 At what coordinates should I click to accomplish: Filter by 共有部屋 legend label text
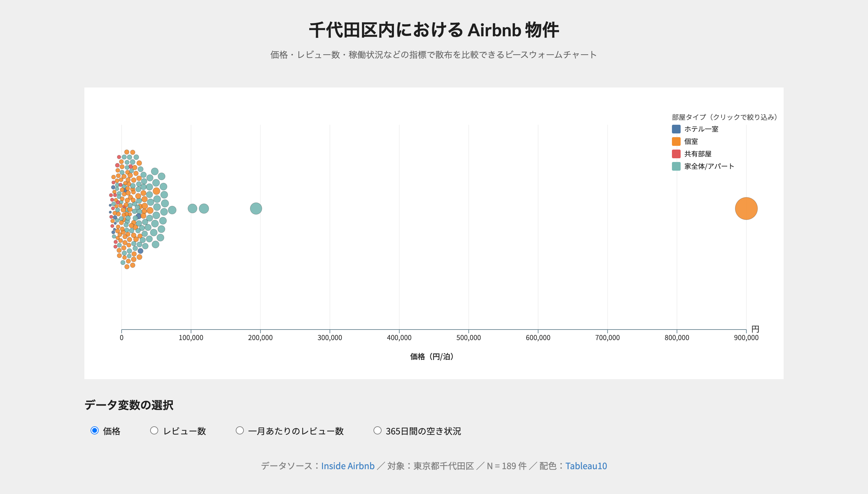[x=698, y=154]
